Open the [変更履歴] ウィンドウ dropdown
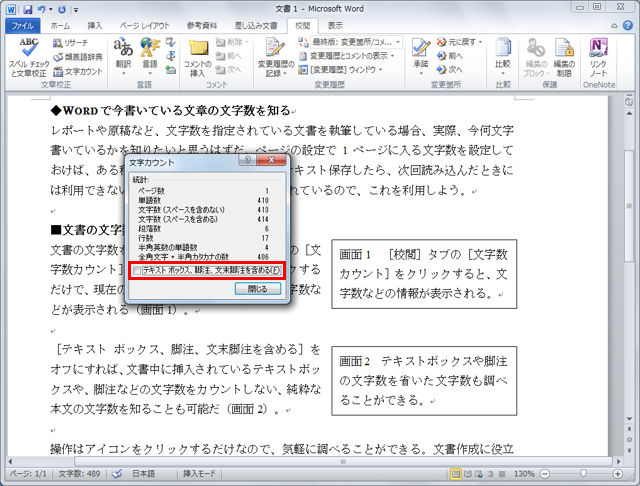Viewport: 640px width, 486px height. tap(340, 70)
